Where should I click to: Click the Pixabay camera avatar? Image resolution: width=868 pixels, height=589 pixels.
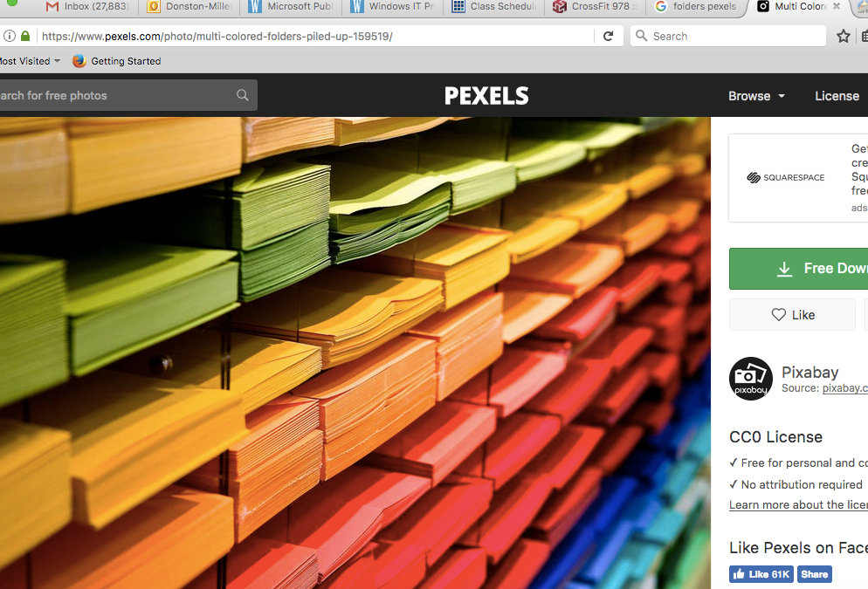[751, 379]
